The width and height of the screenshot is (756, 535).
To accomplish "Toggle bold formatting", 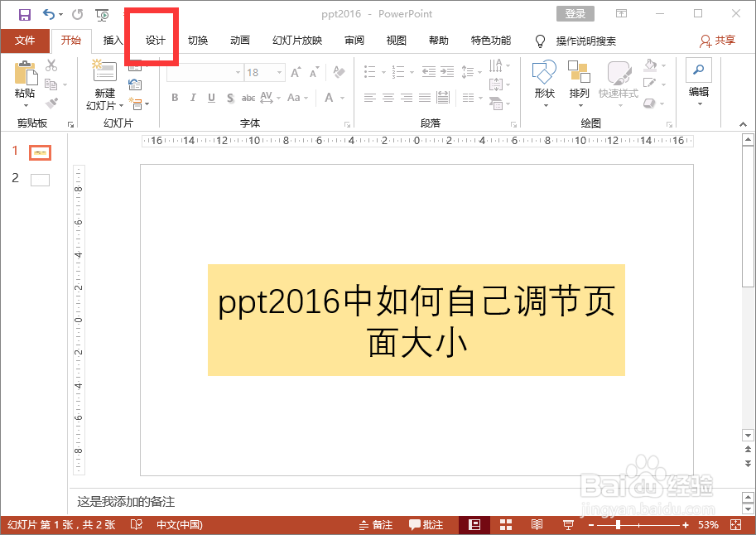I will tap(175, 98).
